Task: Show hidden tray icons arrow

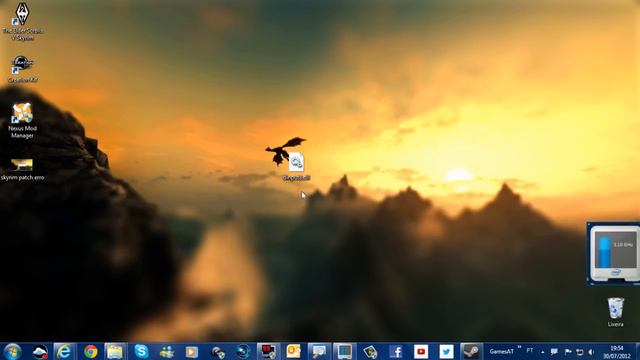Action: pyautogui.click(x=543, y=352)
